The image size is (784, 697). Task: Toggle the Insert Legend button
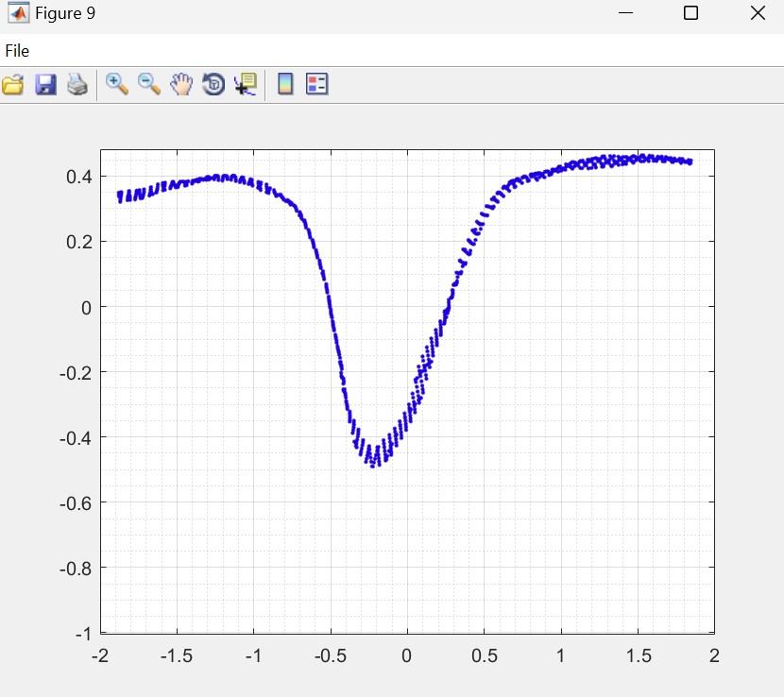click(x=317, y=85)
